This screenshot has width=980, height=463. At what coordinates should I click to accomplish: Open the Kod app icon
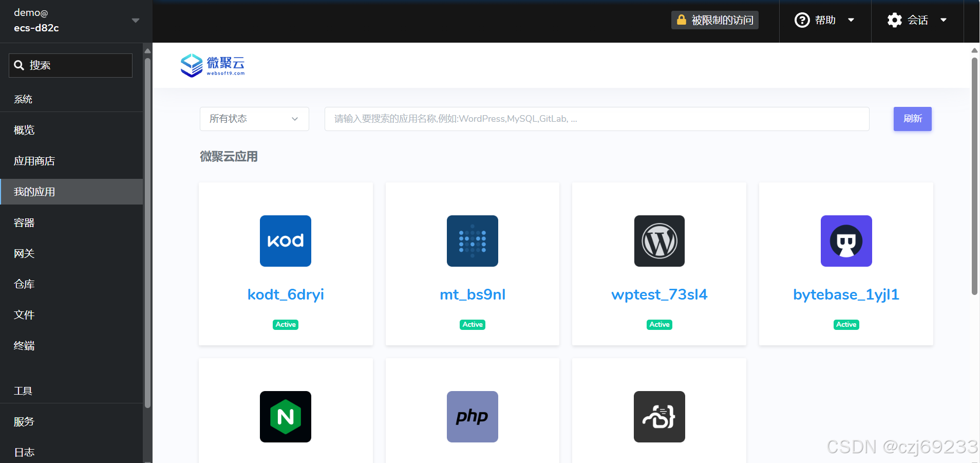285,241
